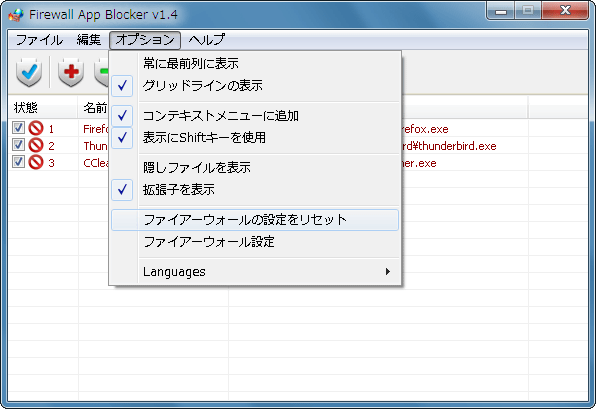Image resolution: width=596 pixels, height=409 pixels.
Task: Click the red blocked icon in row 1
Action: click(x=36, y=128)
